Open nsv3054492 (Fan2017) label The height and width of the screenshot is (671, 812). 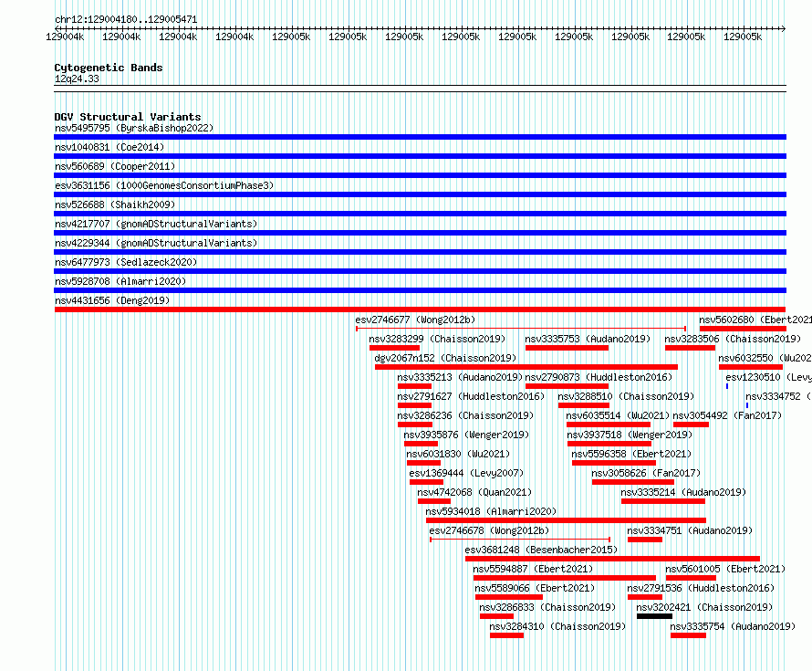727,415
